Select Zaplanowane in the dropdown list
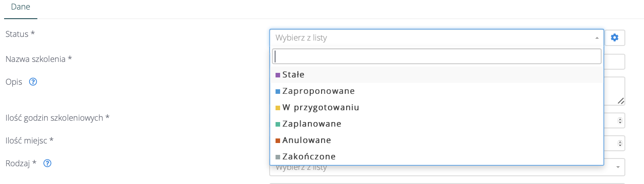This screenshot has width=644, height=184. 312,124
